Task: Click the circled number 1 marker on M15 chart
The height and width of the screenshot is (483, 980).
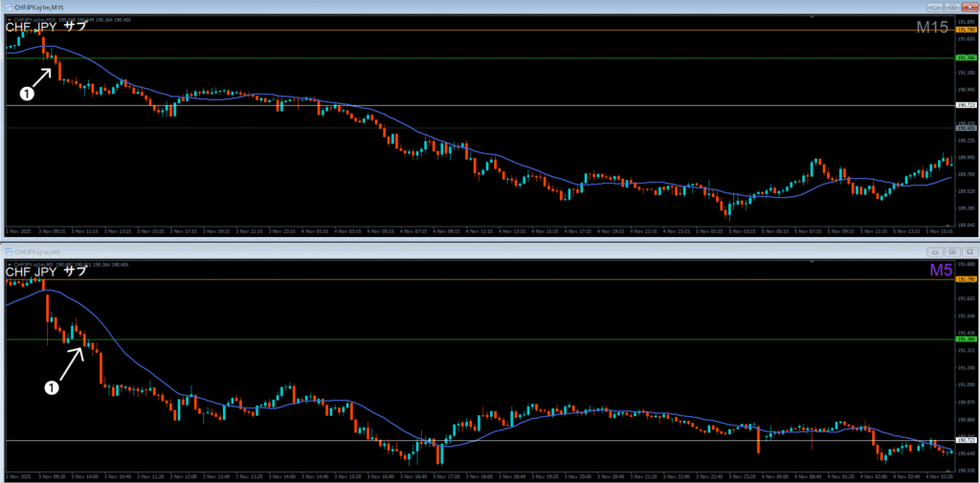Action: tap(27, 93)
